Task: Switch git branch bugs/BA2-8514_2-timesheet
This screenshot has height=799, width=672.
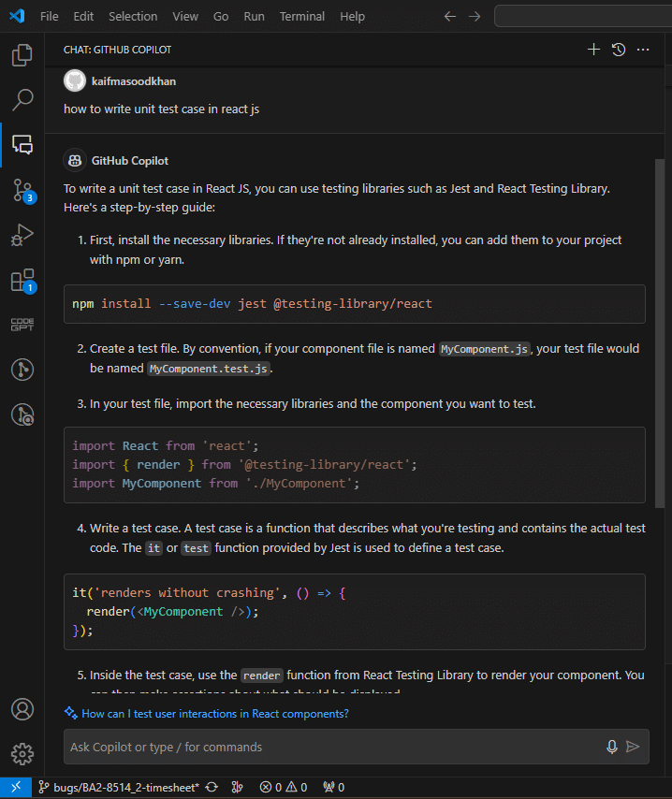Action: (x=119, y=787)
